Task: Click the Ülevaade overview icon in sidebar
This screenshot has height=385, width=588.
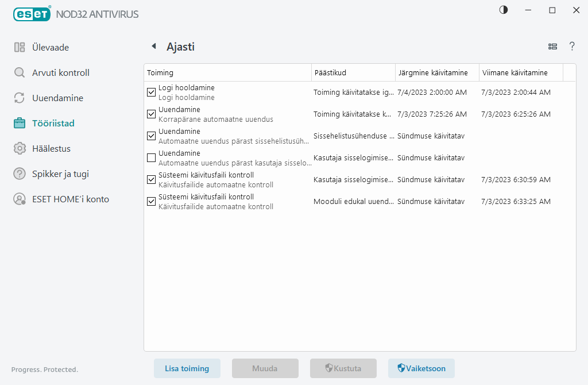Action: (x=20, y=48)
